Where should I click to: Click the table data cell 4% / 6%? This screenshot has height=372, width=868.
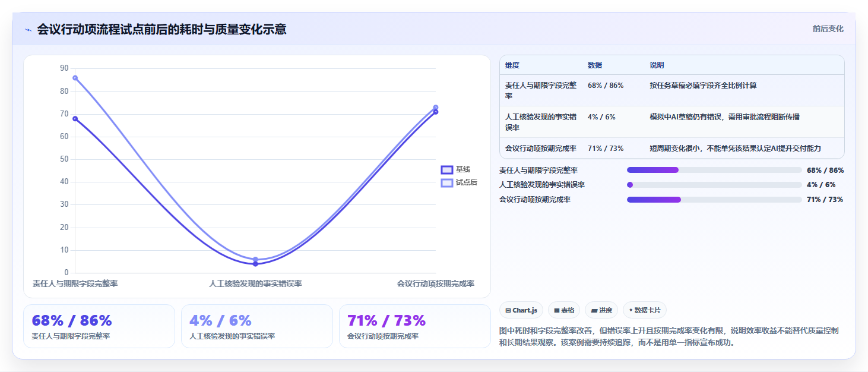point(601,117)
